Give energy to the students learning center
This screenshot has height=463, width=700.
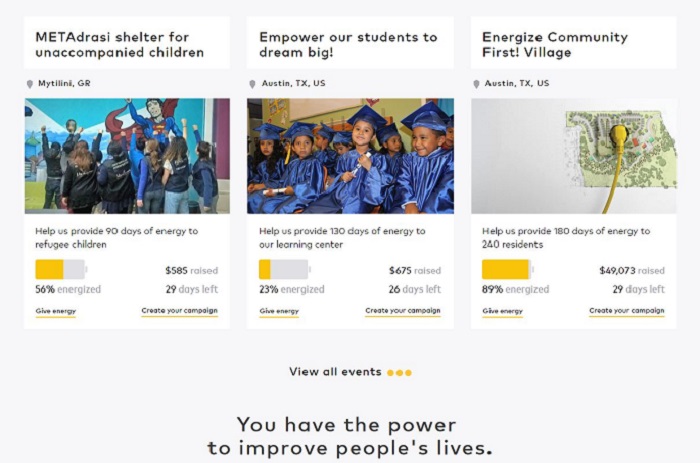pos(279,311)
